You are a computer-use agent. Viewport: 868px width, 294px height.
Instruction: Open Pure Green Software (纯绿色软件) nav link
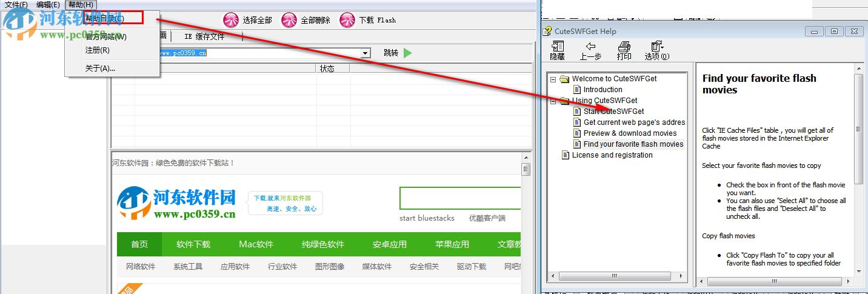[x=323, y=244]
